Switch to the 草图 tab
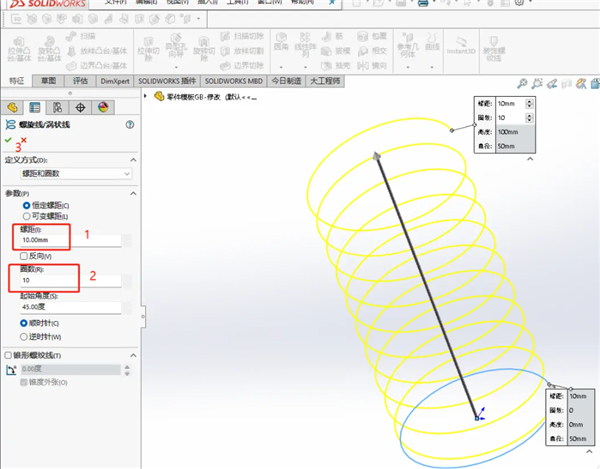The image size is (600, 469). 49,81
